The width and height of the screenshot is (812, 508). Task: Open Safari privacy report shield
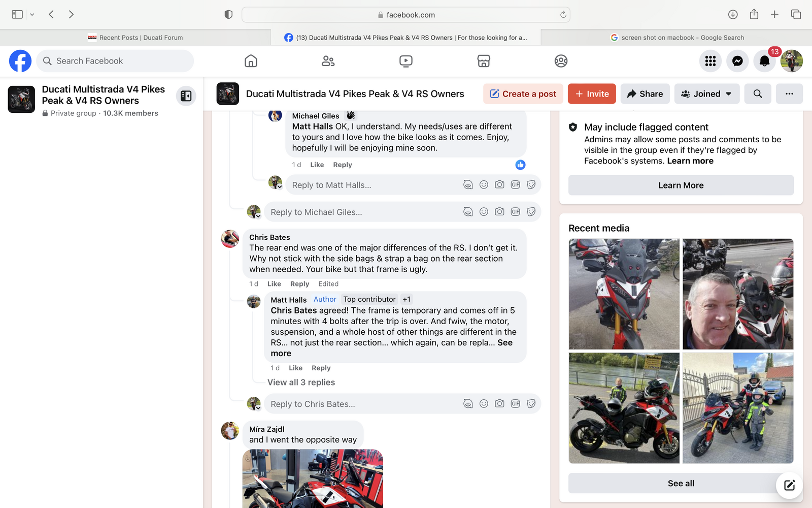[x=228, y=15]
